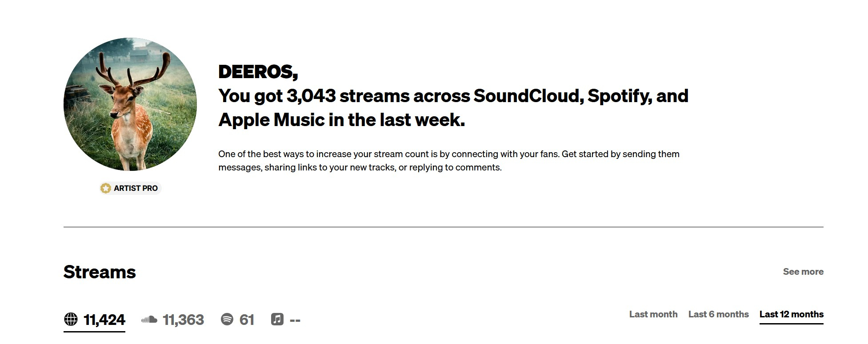Image resolution: width=868 pixels, height=344 pixels.
Task: Choose the Last 12 months tab
Action: [791, 314]
